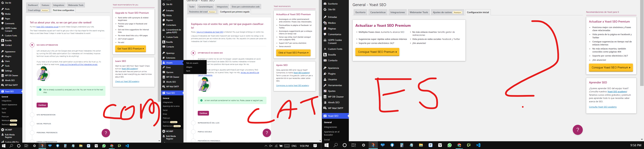Choose Tots els usuaris from Usuaris flyout
The height and width of the screenshot is (149, 644).
(192, 63)
